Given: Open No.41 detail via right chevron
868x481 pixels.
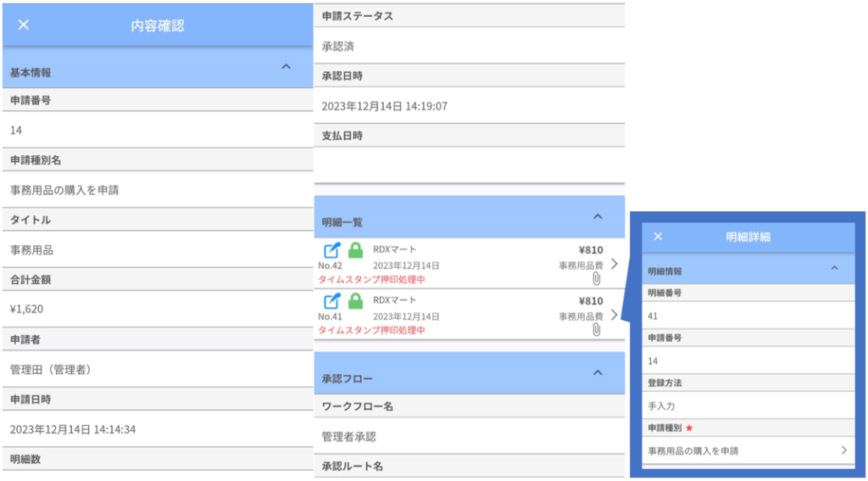Looking at the screenshot, I should 614,315.
